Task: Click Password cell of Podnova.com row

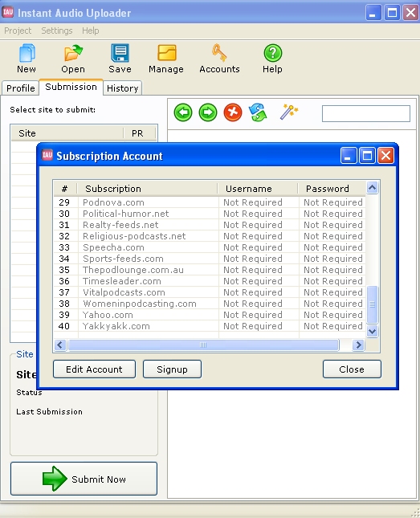Action: click(x=332, y=202)
